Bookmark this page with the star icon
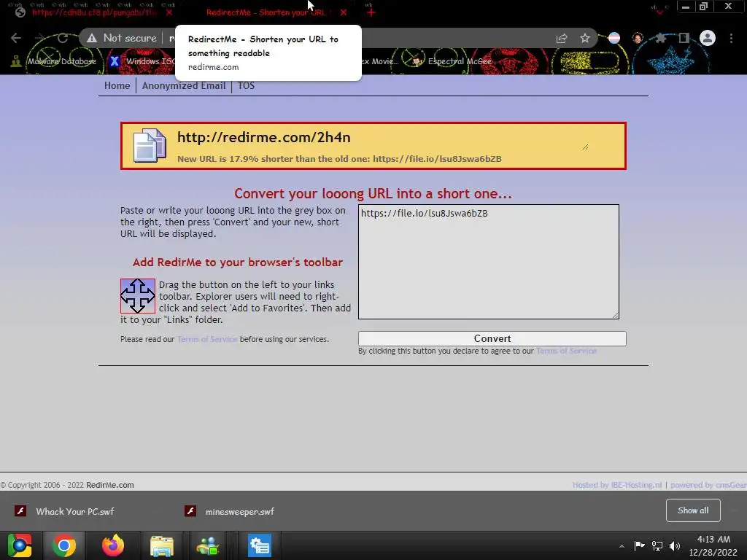747x560 pixels. [x=585, y=38]
